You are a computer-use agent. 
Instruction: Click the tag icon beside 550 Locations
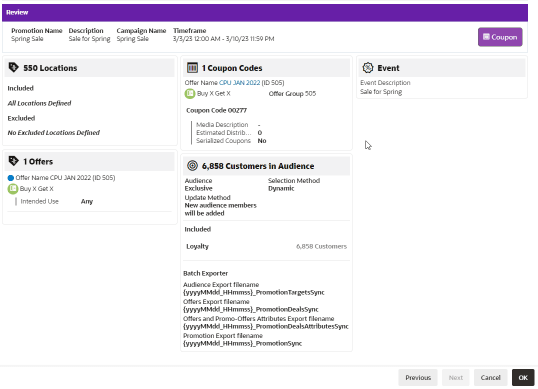13,67
